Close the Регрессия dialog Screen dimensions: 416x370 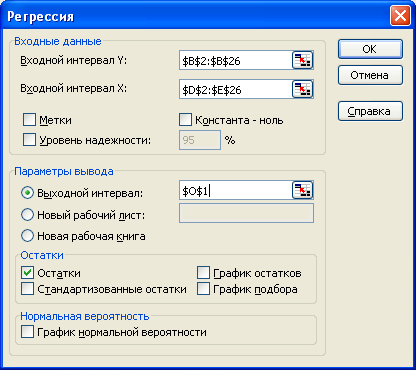pos(400,16)
